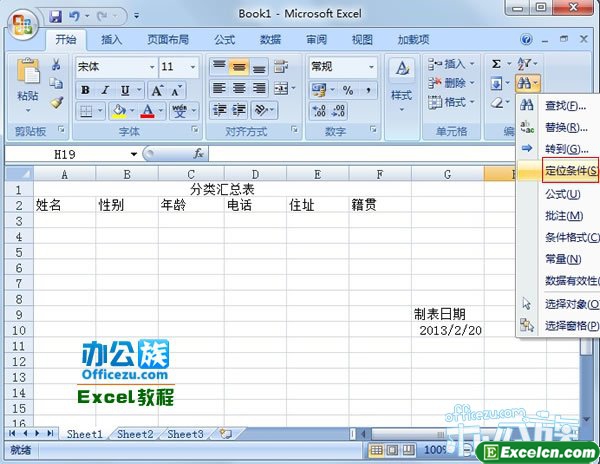
Task: Copy selection icon in clipboard group
Action: coord(56,83)
